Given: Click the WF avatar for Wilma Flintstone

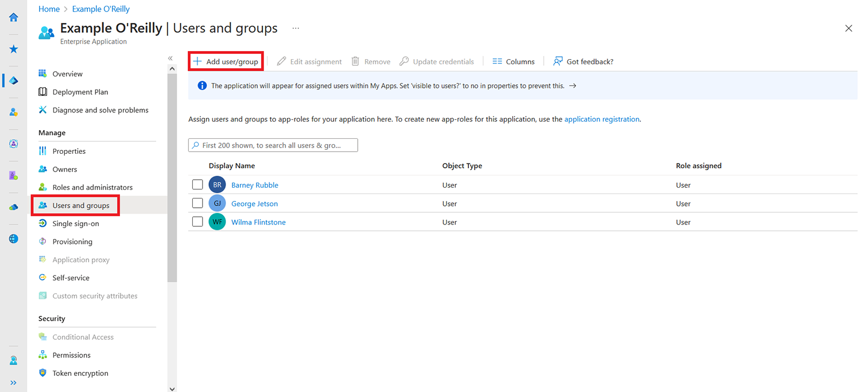Looking at the screenshot, I should 217,222.
